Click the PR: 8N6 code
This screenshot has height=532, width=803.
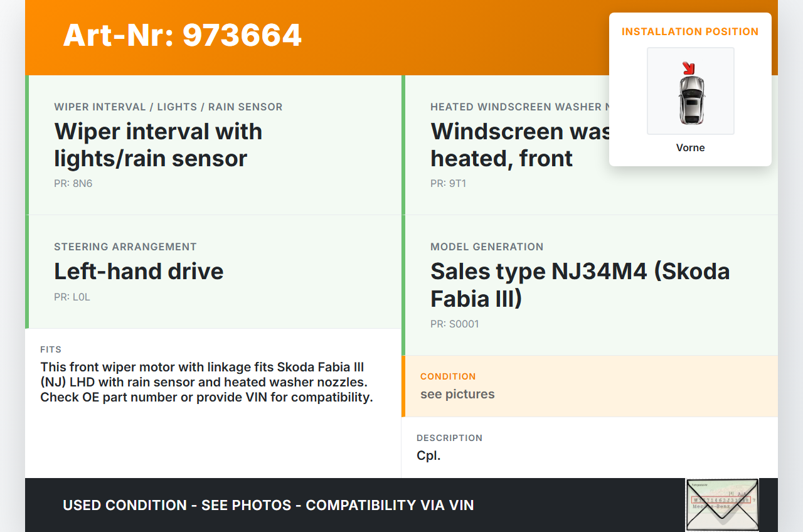pos(73,184)
